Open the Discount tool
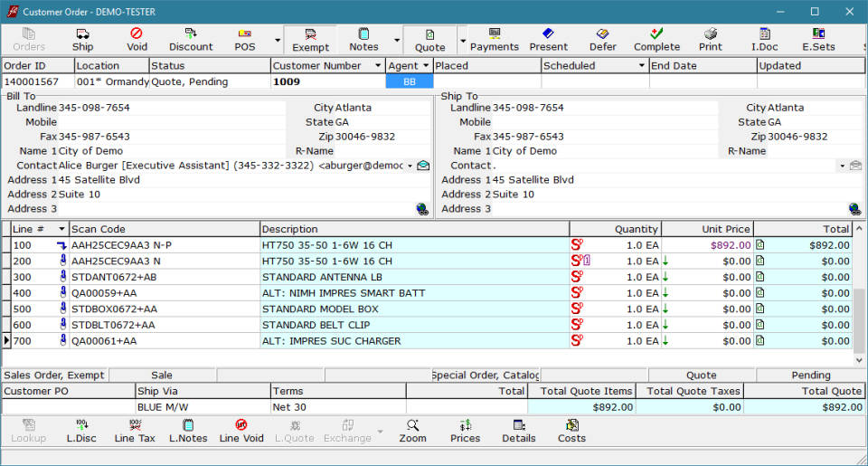 [x=191, y=39]
